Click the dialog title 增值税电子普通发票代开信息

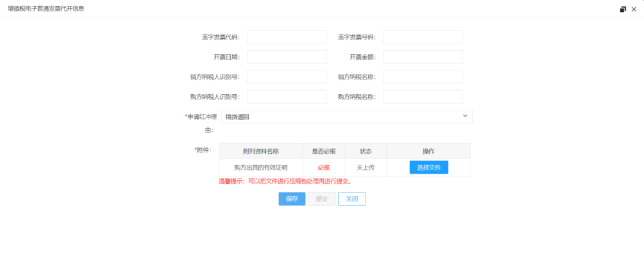point(46,8)
